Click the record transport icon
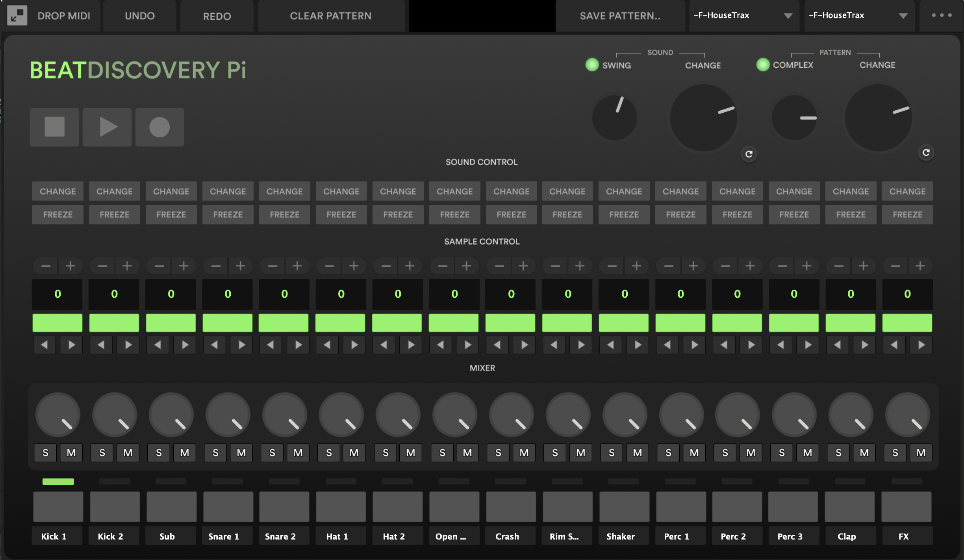The height and width of the screenshot is (560, 964). 159,127
